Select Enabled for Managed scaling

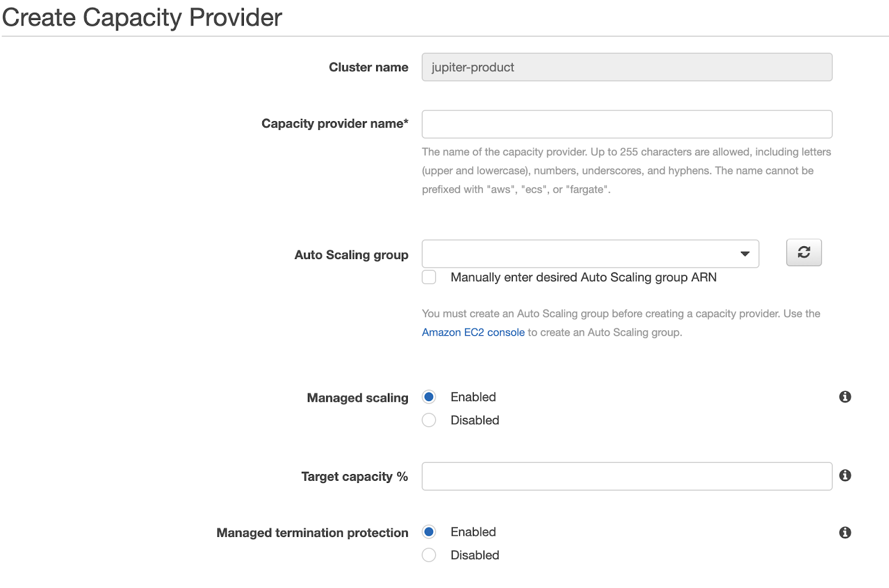429,397
